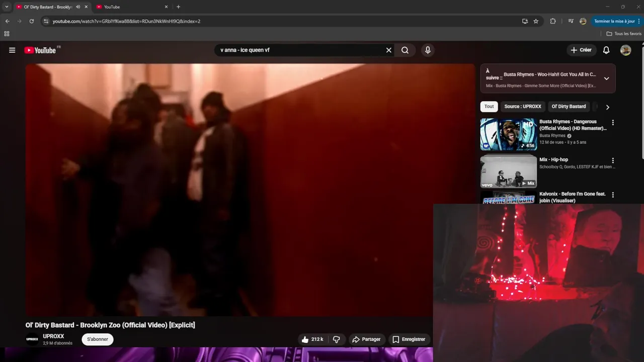Click the Enregistrer button
This screenshot has height=362, width=644.
point(409,339)
